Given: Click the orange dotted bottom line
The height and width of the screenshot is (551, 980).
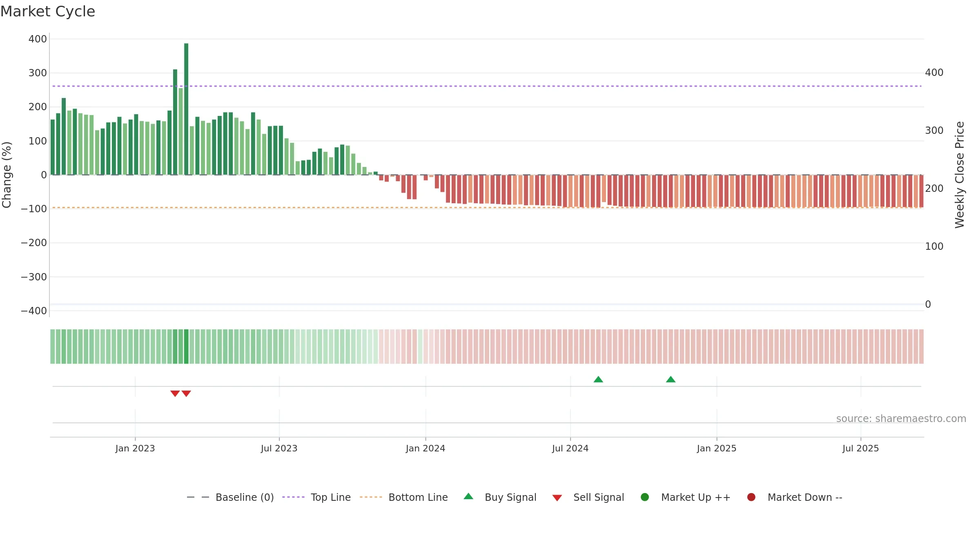Looking at the screenshot, I should [487, 207].
